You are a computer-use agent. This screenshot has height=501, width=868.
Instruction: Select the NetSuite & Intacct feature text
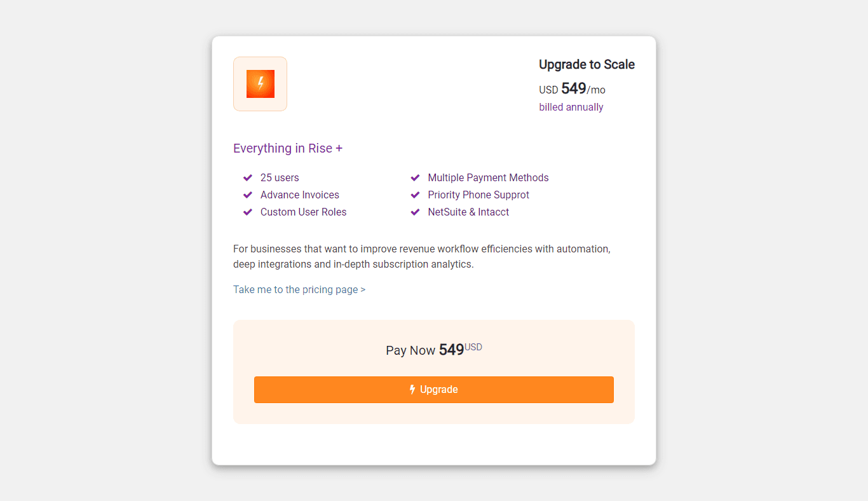pyautogui.click(x=468, y=212)
